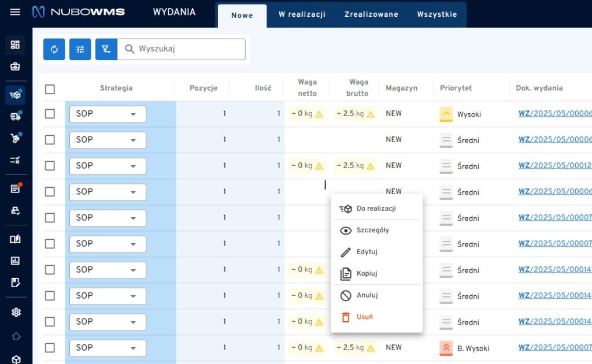Select Do realizacji from context menu
592x364 pixels.
point(376,209)
